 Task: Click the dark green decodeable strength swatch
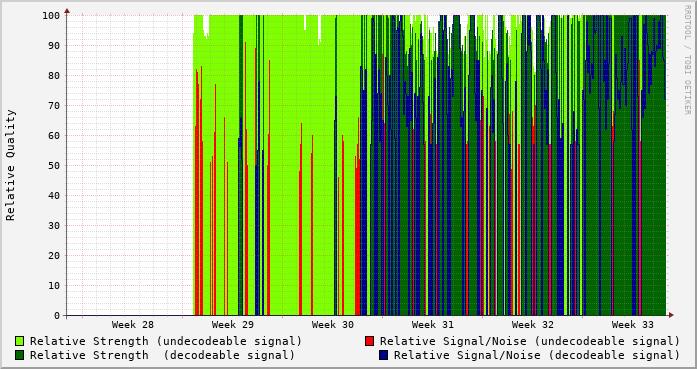[20, 355]
